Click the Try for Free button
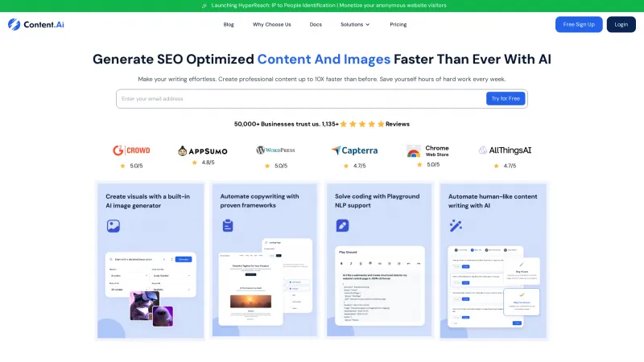644x362 pixels. (x=506, y=98)
